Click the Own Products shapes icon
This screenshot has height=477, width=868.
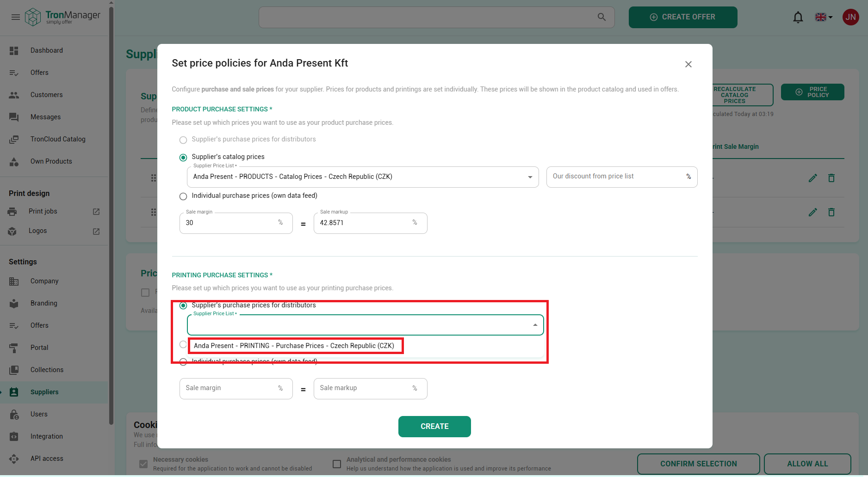14,162
